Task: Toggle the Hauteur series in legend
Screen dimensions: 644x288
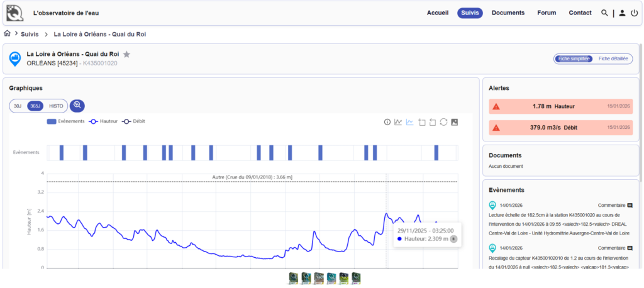Action: [x=104, y=121]
